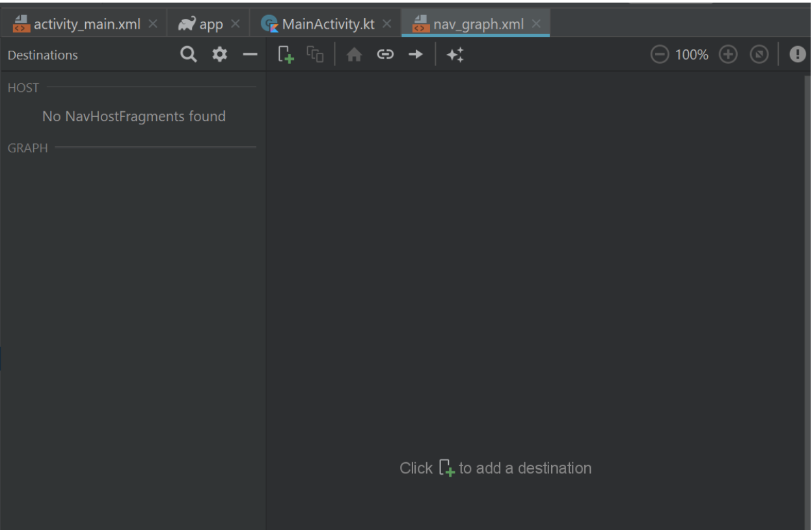Click the Destinations panel settings gear

click(x=219, y=54)
